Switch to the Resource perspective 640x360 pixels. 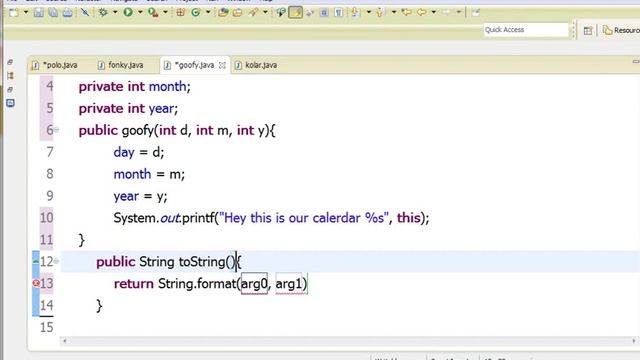621,30
